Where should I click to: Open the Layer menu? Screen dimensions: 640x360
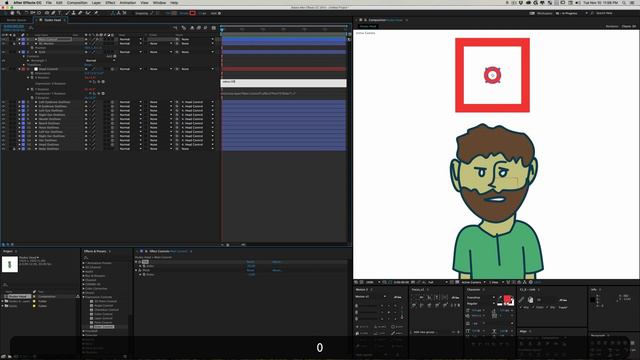[x=96, y=2]
